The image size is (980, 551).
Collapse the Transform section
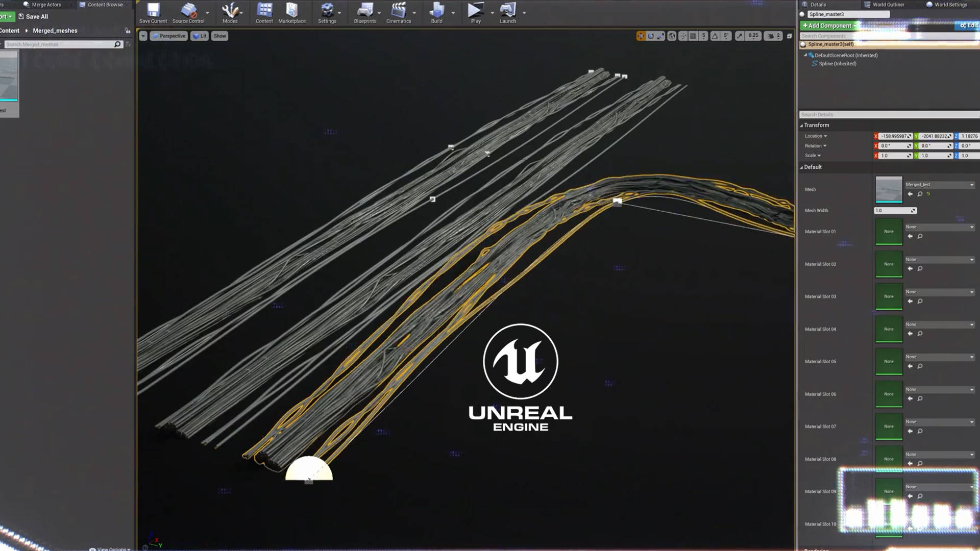801,126
